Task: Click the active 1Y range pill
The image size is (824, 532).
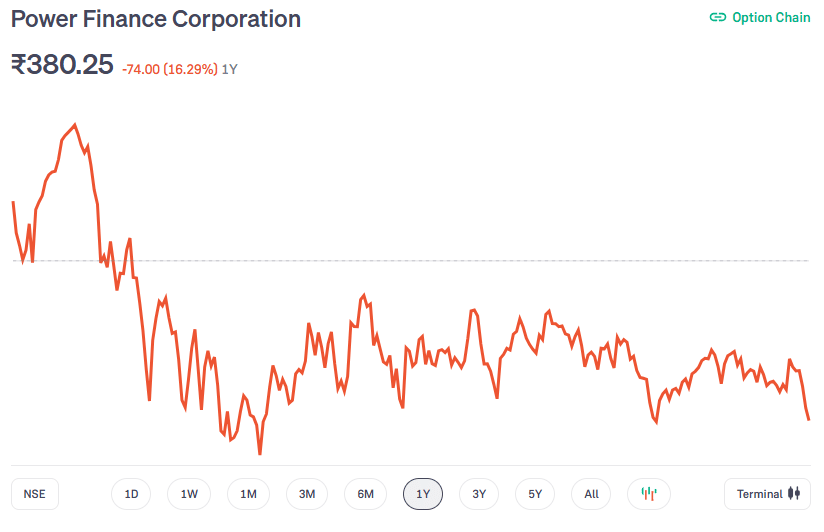Action: point(423,494)
